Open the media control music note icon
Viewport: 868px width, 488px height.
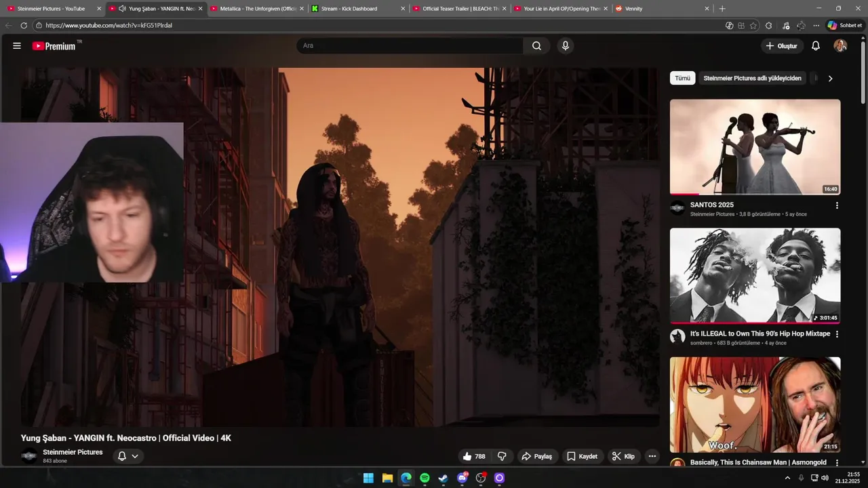[785, 25]
